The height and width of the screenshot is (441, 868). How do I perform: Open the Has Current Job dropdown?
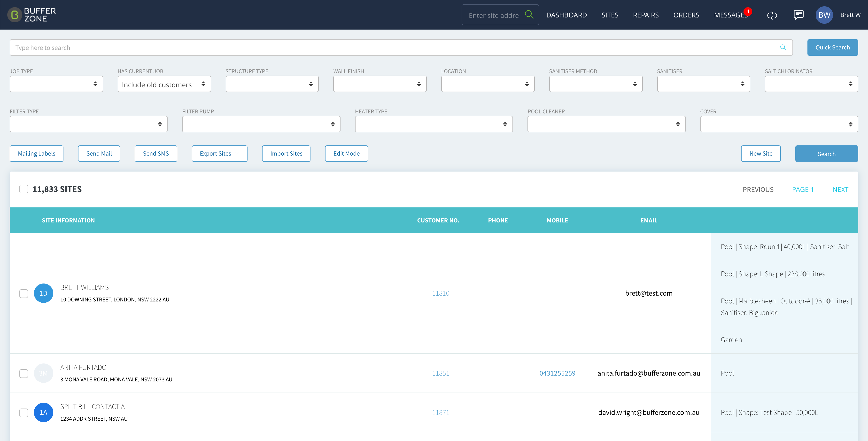(x=164, y=84)
